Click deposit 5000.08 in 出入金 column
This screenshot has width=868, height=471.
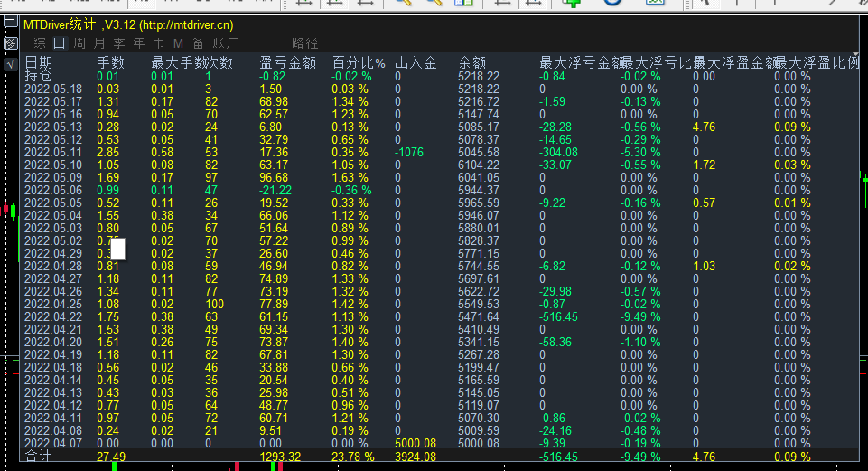(415, 443)
